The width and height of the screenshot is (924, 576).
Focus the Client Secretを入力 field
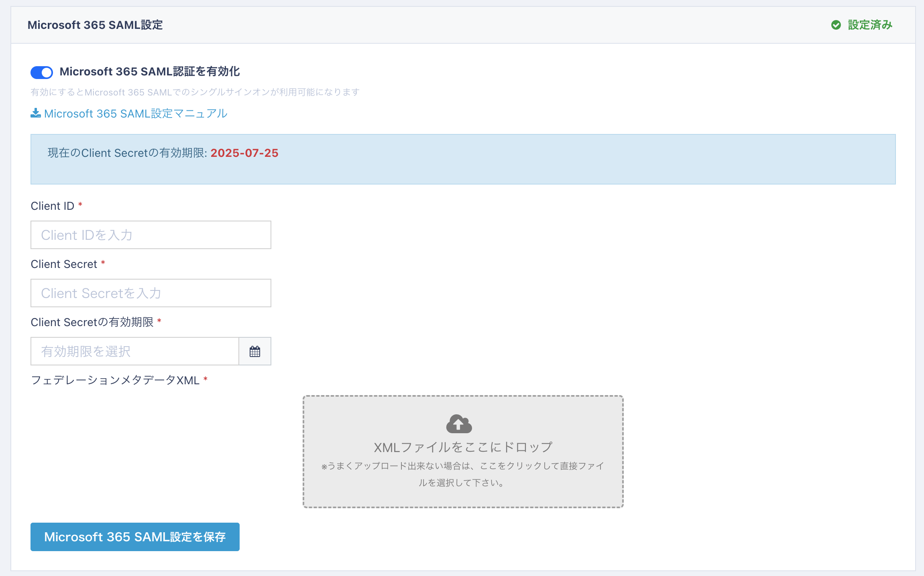(x=151, y=293)
